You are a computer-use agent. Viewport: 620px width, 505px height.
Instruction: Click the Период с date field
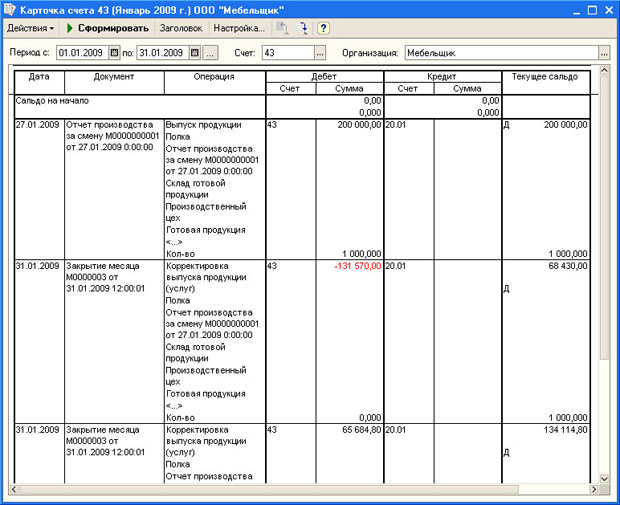click(x=83, y=53)
